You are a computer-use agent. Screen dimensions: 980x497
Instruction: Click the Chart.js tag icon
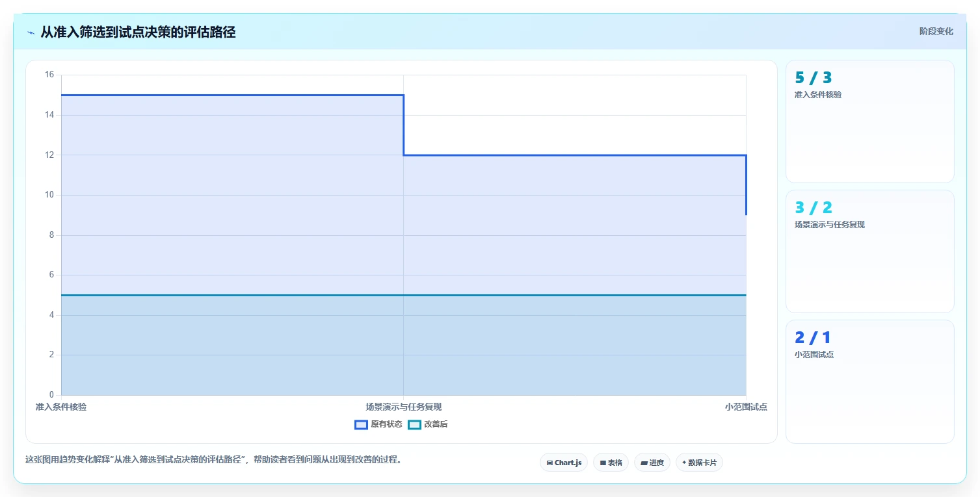pos(550,463)
